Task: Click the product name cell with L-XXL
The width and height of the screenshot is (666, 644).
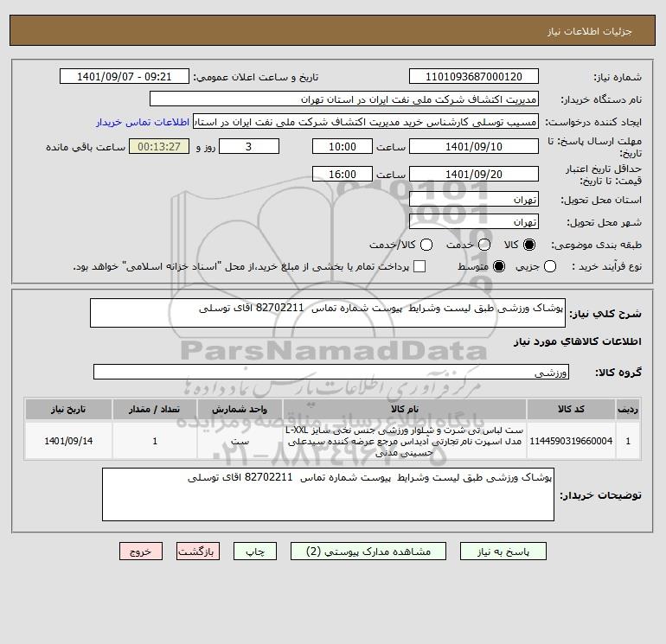Action: (x=405, y=441)
